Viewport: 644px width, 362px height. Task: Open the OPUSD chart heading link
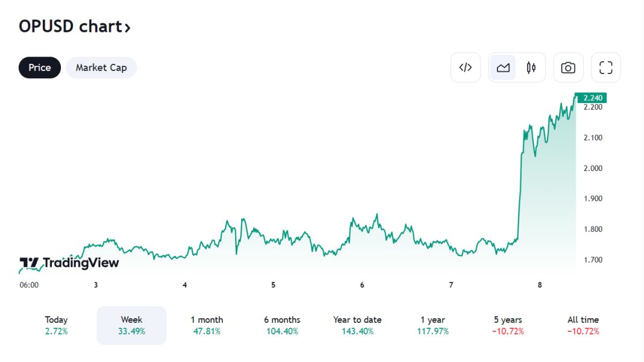(x=69, y=27)
